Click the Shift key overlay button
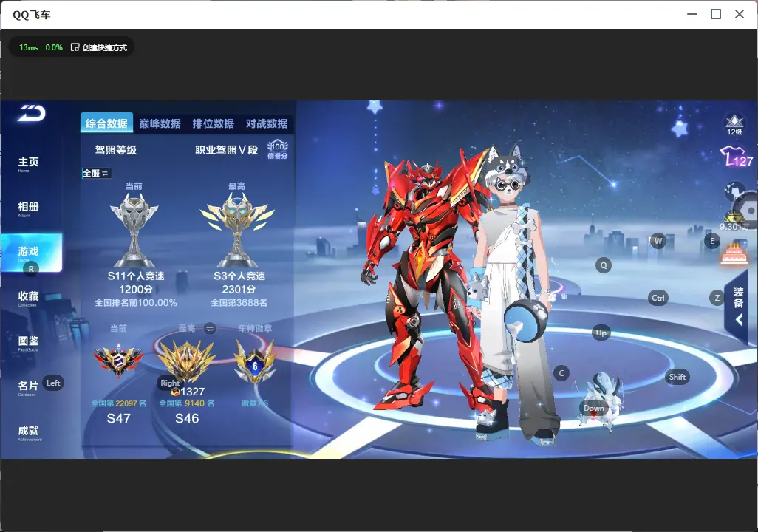This screenshot has height=532, width=758. [677, 377]
